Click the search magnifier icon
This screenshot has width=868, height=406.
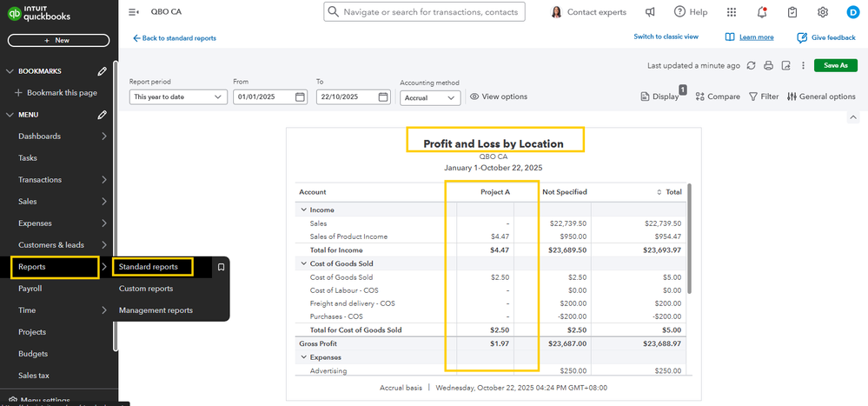[333, 11]
